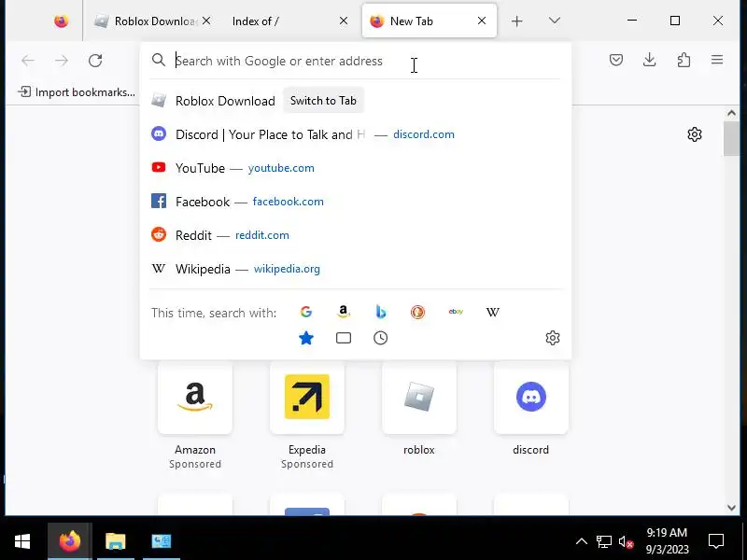The height and width of the screenshot is (560, 747).
Task: Search in open Tabs icon
Action: (343, 338)
